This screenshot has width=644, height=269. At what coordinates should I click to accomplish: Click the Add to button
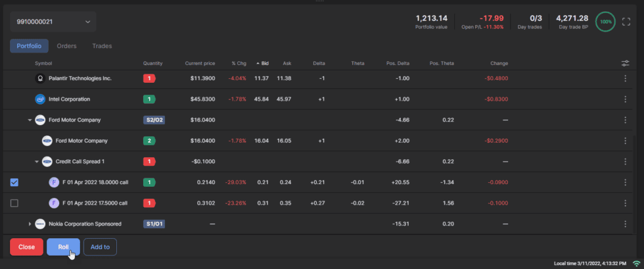click(x=100, y=247)
